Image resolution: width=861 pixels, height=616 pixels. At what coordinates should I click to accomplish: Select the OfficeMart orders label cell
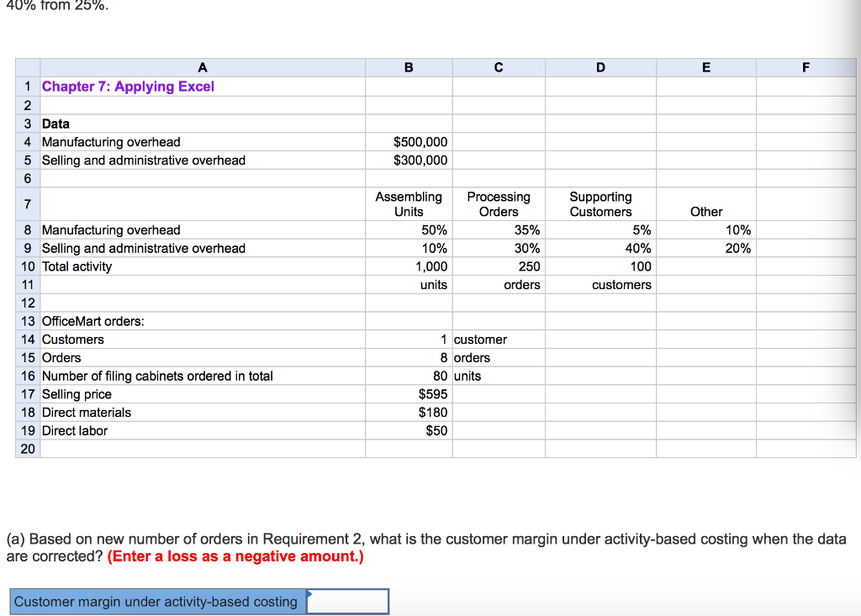92,321
